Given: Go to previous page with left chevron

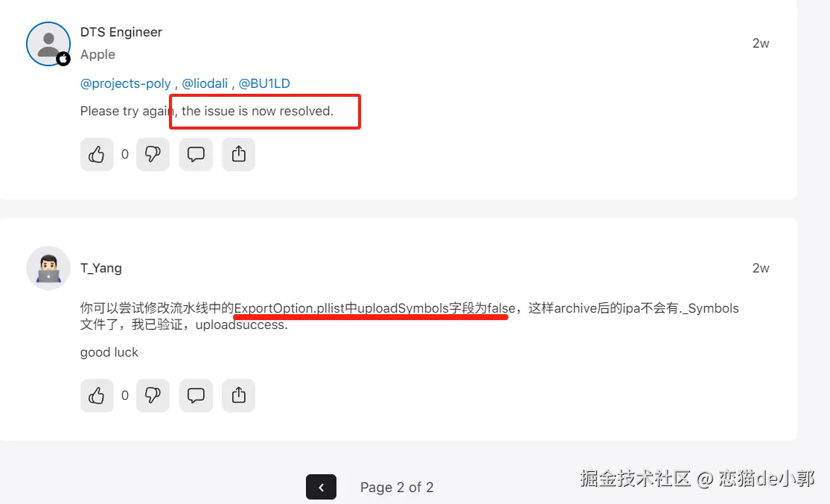Looking at the screenshot, I should point(321,487).
